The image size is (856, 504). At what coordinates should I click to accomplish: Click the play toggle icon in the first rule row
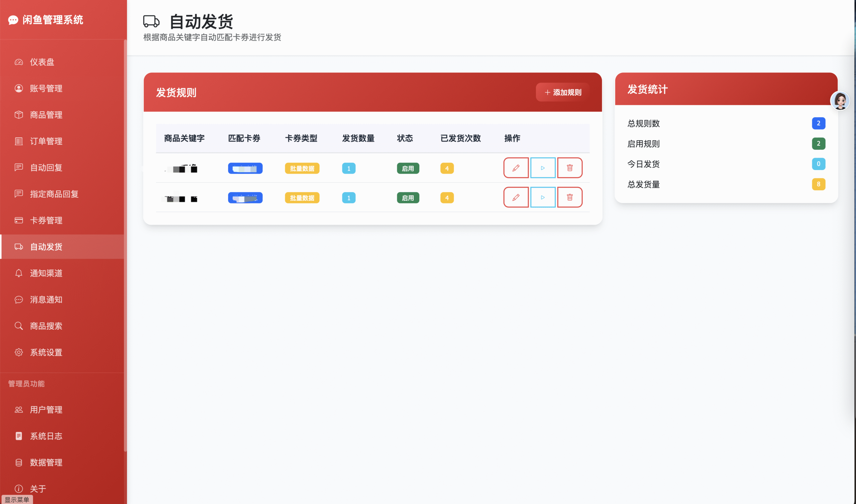point(543,168)
